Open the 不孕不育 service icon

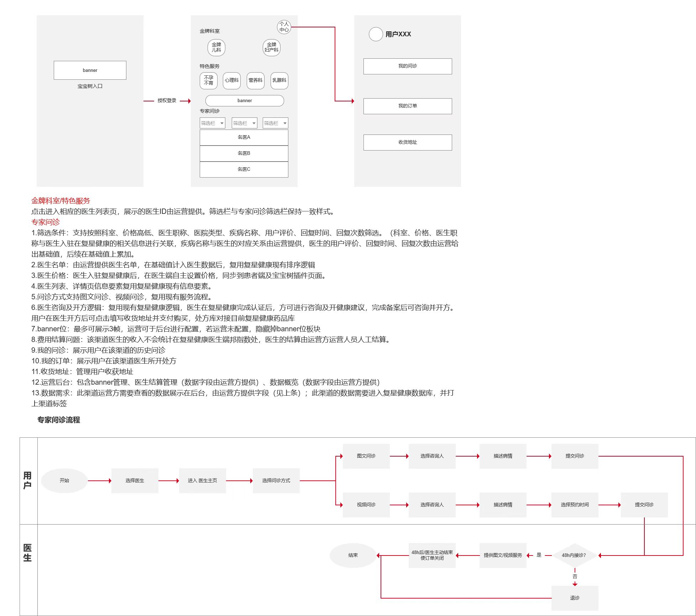208,80
